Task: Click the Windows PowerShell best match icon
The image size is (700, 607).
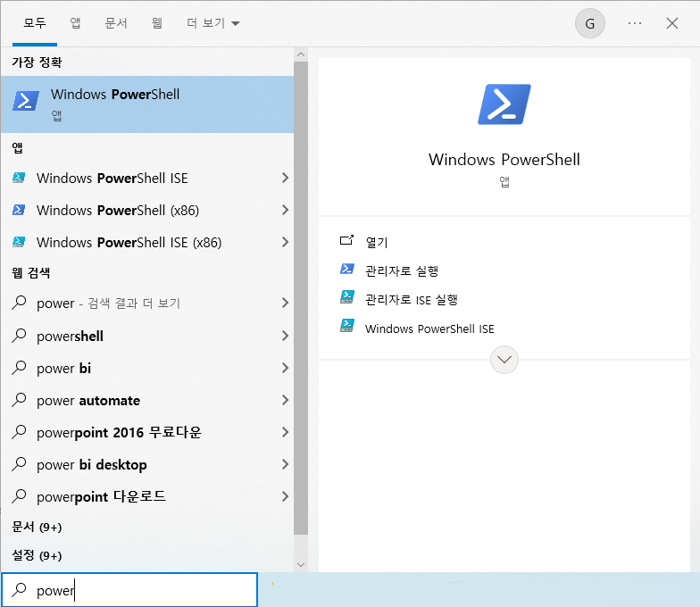Action: 25,101
